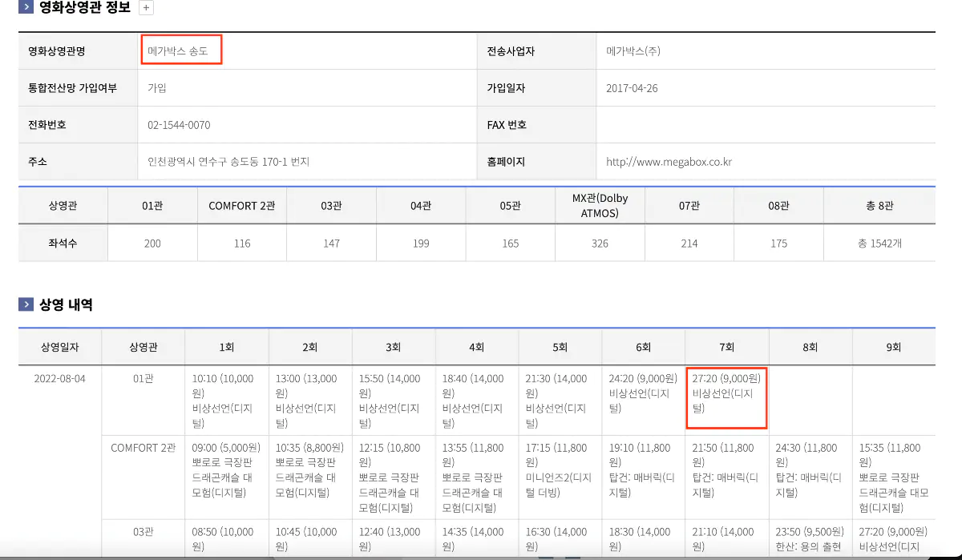Click the 좌석수 row header cell

click(x=62, y=241)
